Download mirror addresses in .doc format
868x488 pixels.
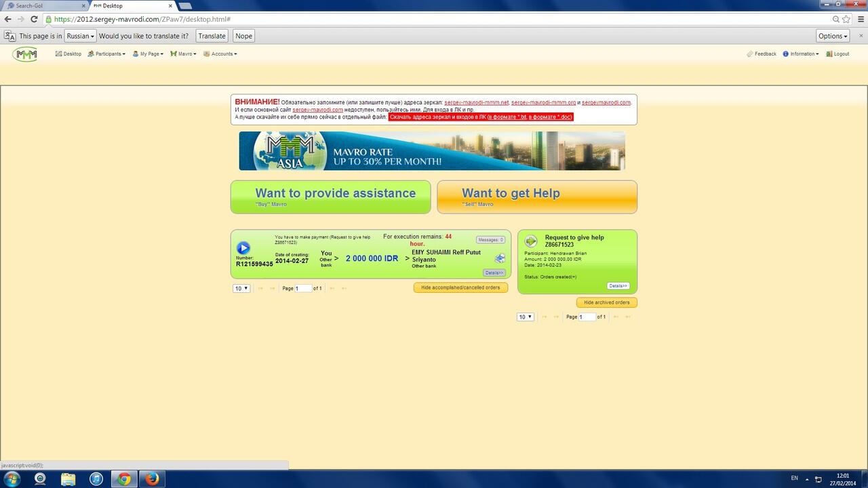coord(550,117)
